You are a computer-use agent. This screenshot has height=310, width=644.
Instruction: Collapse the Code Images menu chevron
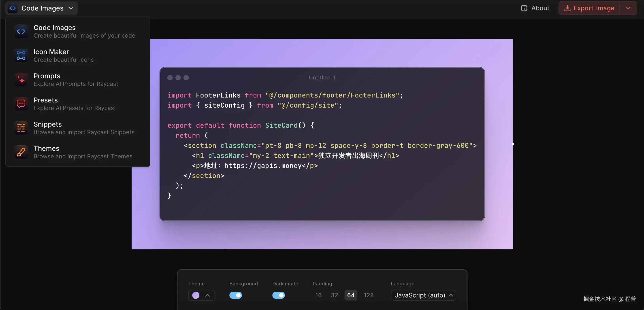(71, 8)
